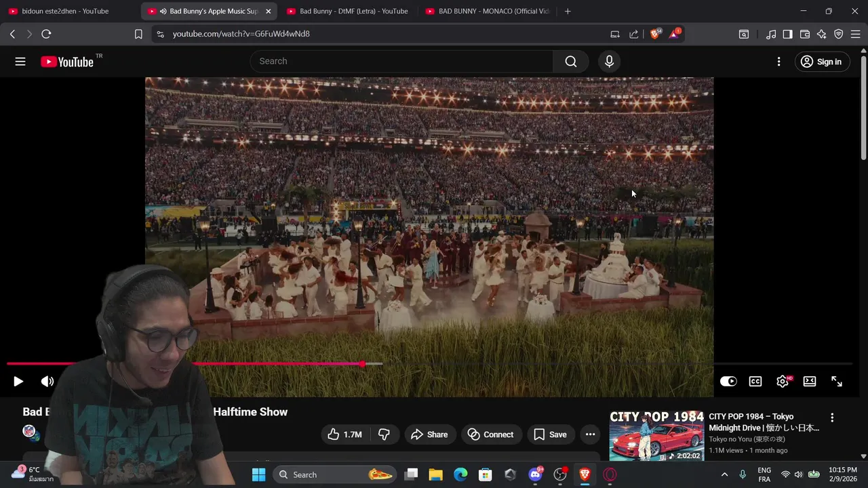Image resolution: width=868 pixels, height=488 pixels.
Task: Open Leo AI sparkle icon
Action: (x=822, y=34)
